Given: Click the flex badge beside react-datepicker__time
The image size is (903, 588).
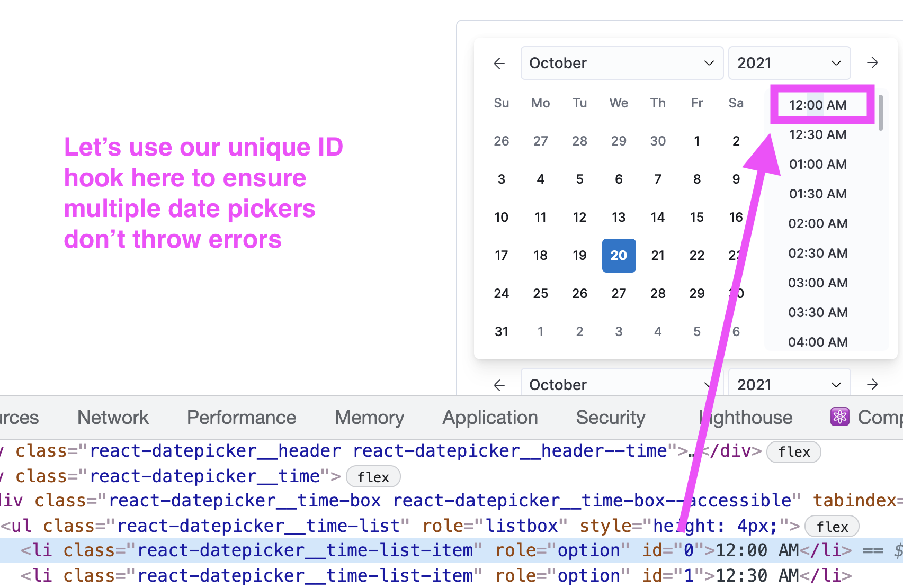Looking at the screenshot, I should [x=373, y=476].
